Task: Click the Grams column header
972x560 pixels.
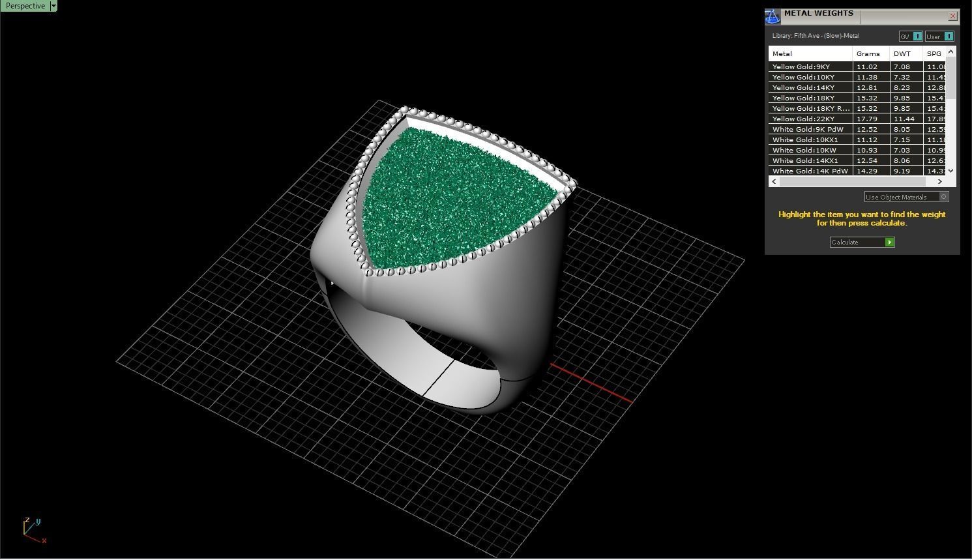Action: (871, 54)
